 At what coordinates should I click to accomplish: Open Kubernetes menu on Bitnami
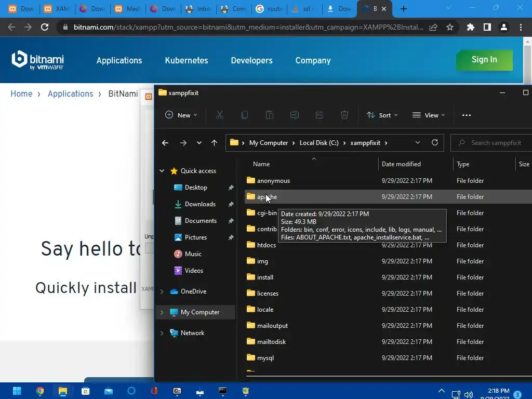(187, 60)
